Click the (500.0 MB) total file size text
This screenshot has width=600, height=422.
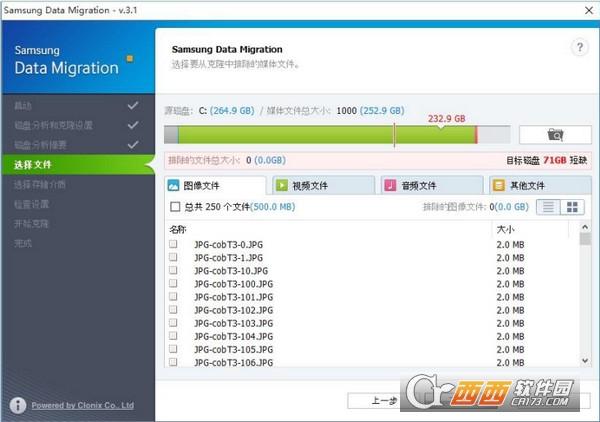(x=273, y=207)
